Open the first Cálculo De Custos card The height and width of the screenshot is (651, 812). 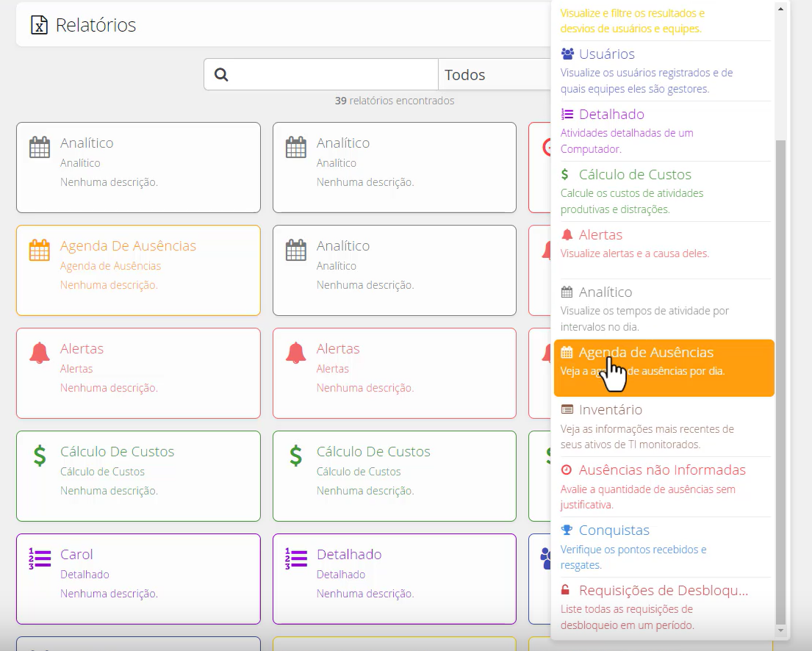coord(138,476)
